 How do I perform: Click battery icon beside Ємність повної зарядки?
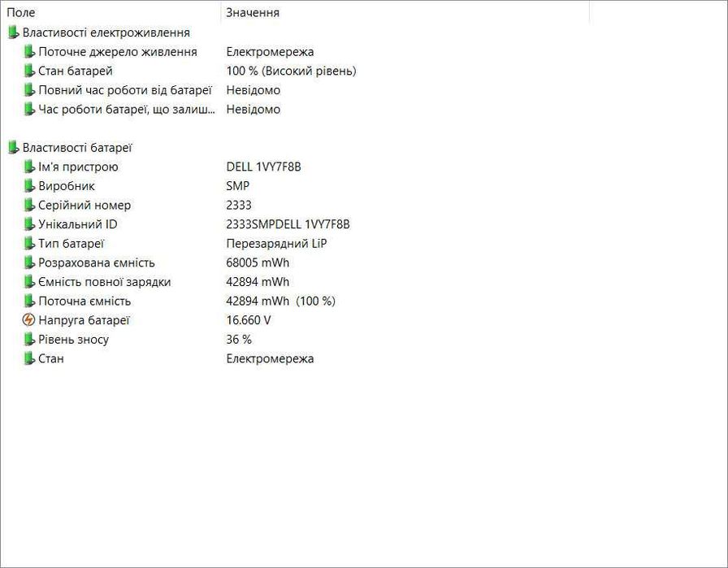(x=29, y=282)
